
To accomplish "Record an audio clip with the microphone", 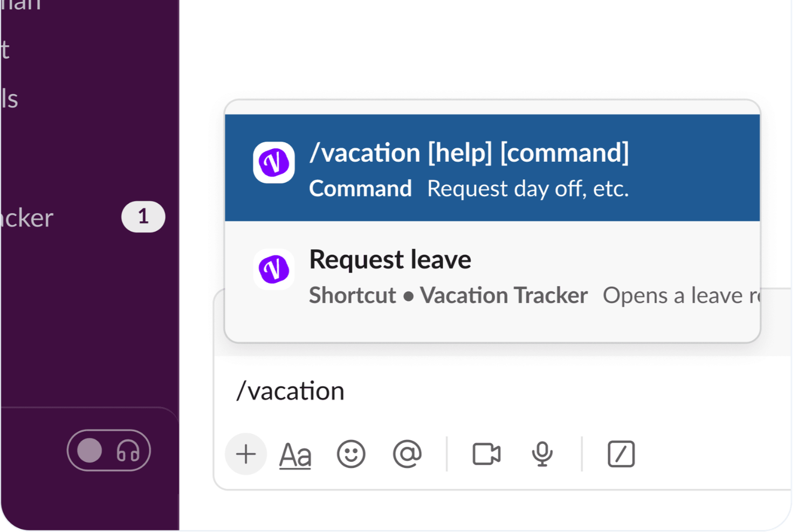I will click(542, 454).
